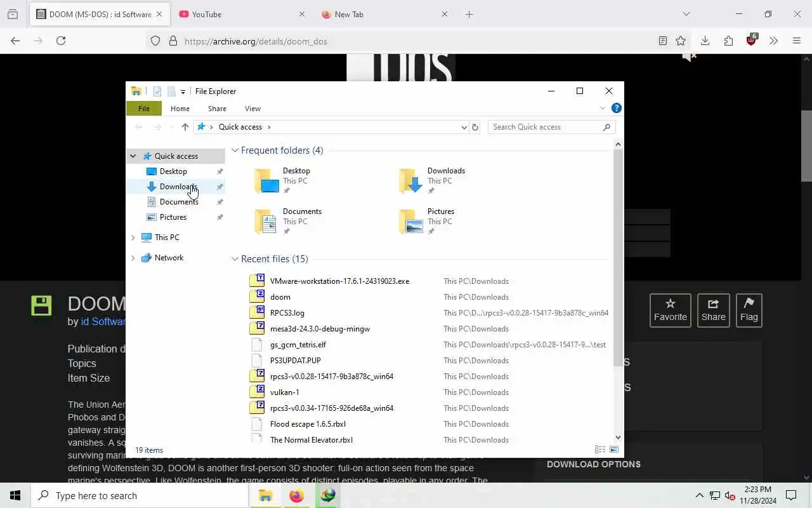Click File Explorer help question-mark icon
The image size is (812, 508).
click(616, 108)
